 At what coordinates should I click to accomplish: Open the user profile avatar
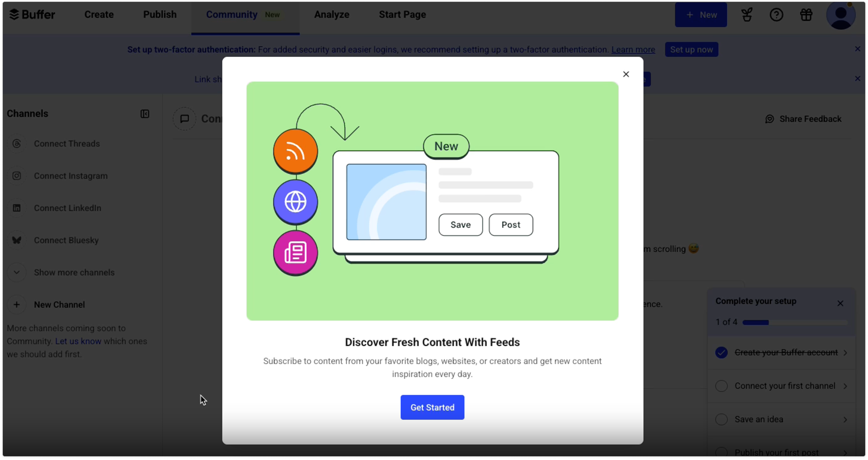click(x=840, y=15)
